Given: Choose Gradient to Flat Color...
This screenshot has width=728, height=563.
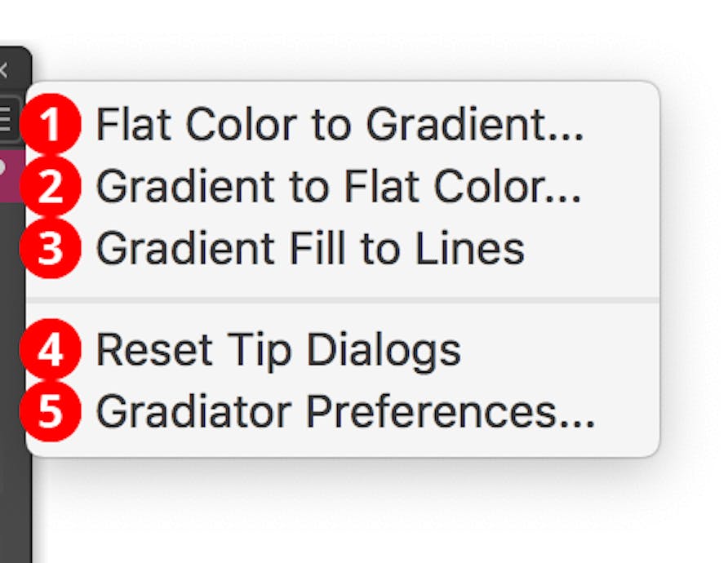Looking at the screenshot, I should point(339,187).
